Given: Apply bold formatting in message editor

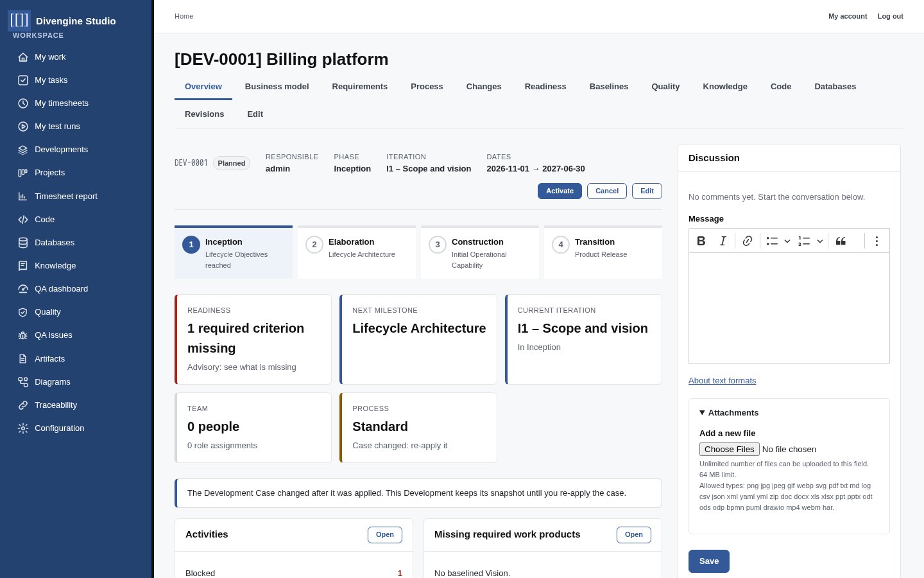Looking at the screenshot, I should coord(701,241).
